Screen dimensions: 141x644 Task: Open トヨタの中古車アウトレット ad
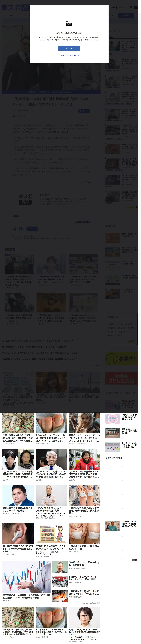[76, 582]
